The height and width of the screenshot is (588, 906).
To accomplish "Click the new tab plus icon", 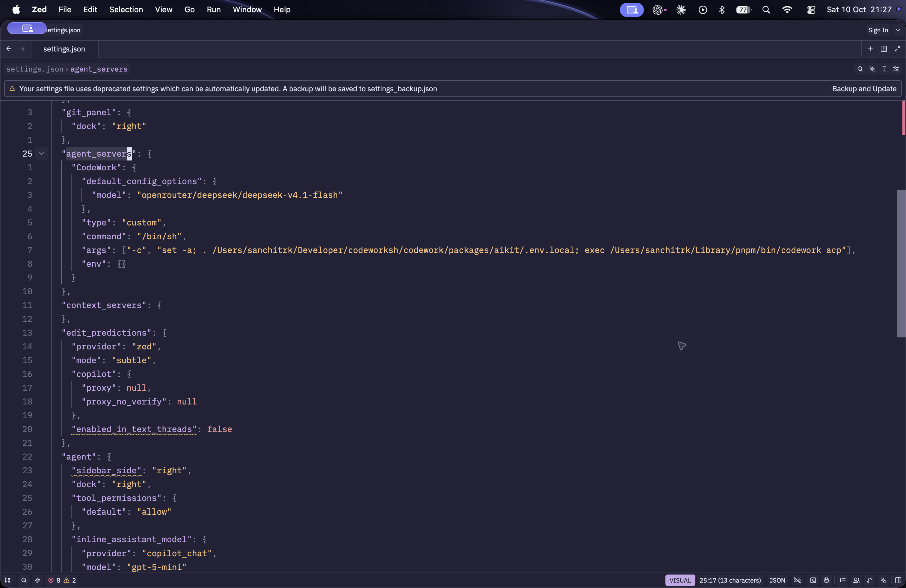I will tap(870, 49).
